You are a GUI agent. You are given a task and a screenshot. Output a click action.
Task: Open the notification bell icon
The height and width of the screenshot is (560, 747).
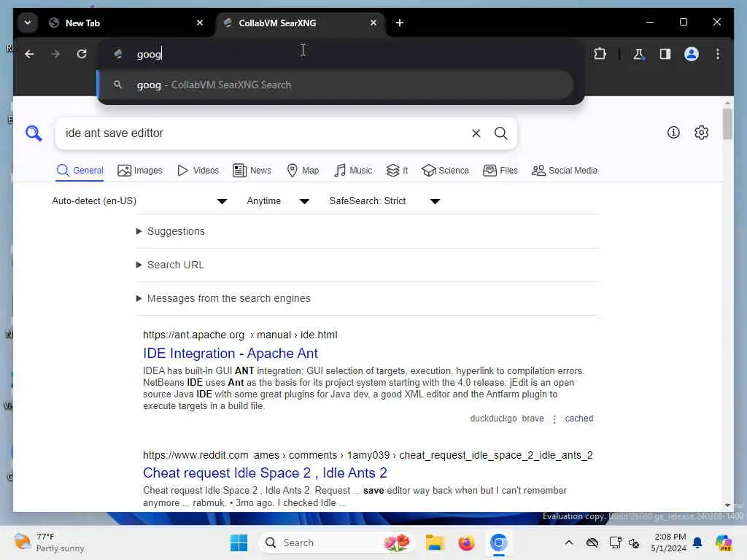(x=697, y=542)
